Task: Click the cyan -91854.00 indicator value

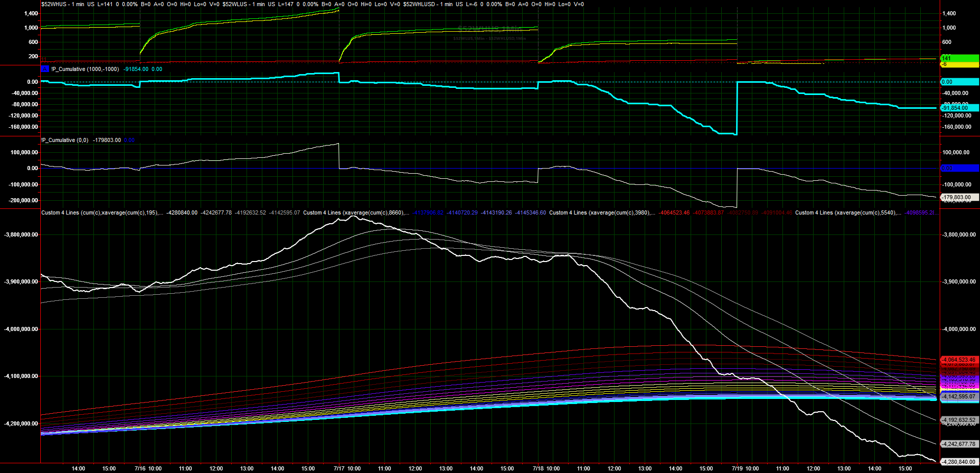Action: (136, 69)
